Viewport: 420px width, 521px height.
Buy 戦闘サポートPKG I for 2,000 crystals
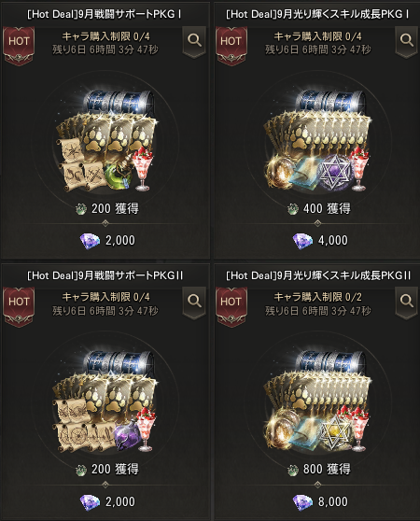(107, 241)
